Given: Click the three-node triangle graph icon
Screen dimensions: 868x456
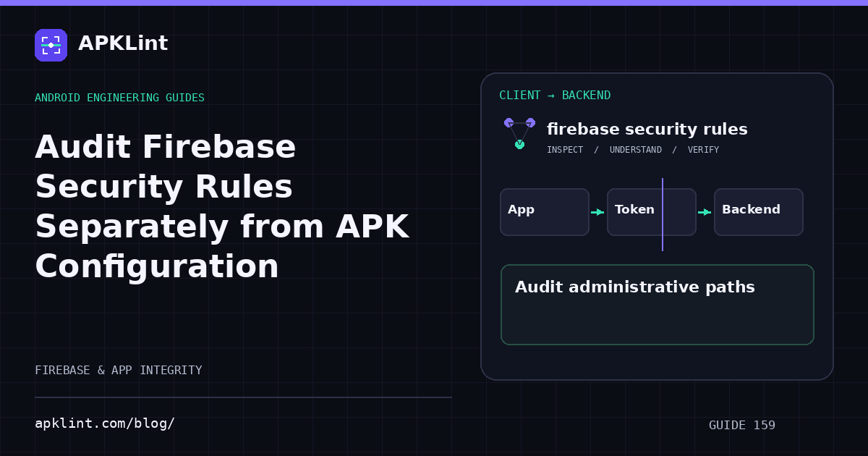Looking at the screenshot, I should pyautogui.click(x=519, y=133).
